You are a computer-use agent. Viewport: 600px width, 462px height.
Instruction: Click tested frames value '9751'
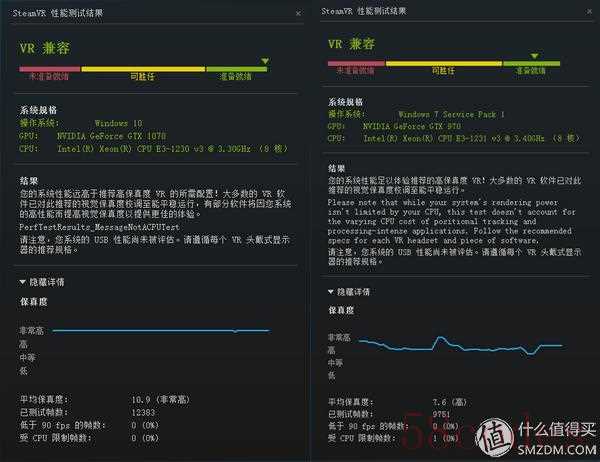pyautogui.click(x=441, y=414)
